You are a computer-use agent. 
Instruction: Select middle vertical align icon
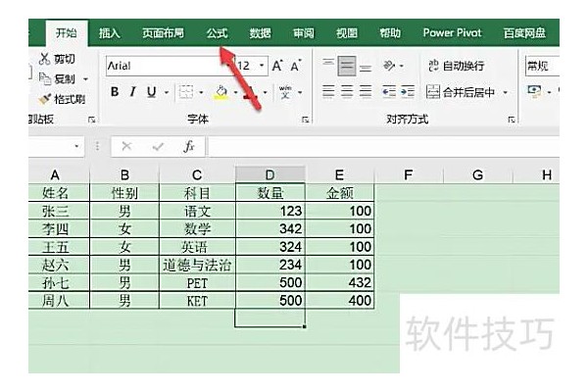click(347, 66)
